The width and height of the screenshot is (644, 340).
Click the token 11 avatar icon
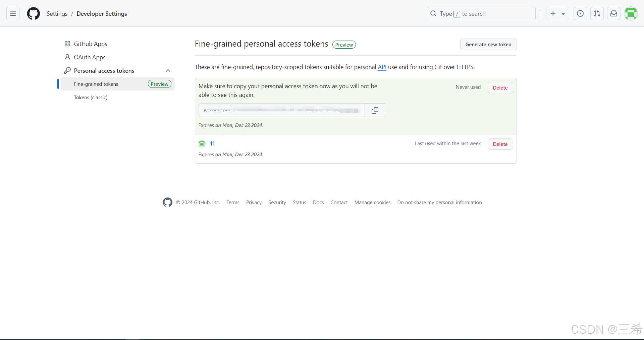[202, 144]
